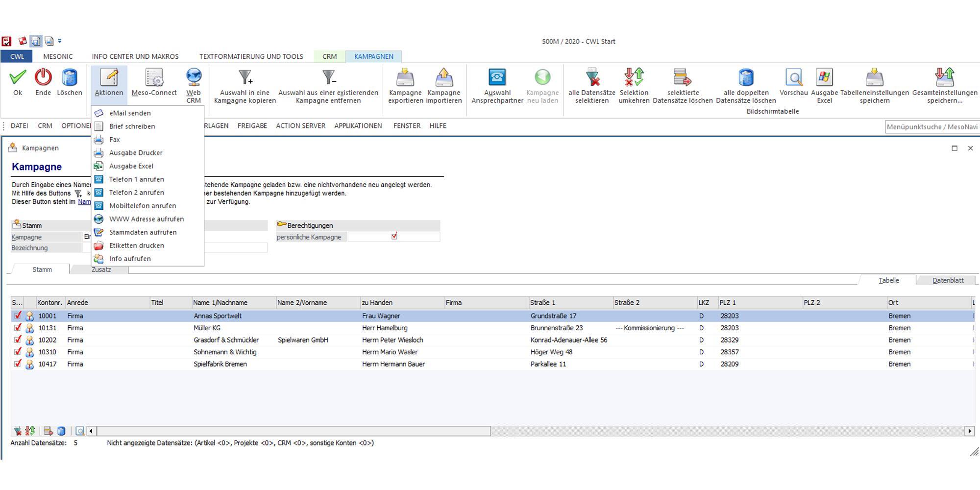The height and width of the screenshot is (490, 980).
Task: Click alle Datensätze selektieren icon
Action: (x=592, y=77)
